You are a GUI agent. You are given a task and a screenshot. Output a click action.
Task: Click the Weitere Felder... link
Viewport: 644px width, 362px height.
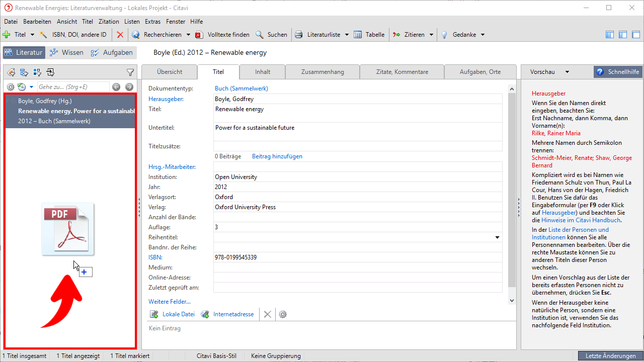click(170, 302)
